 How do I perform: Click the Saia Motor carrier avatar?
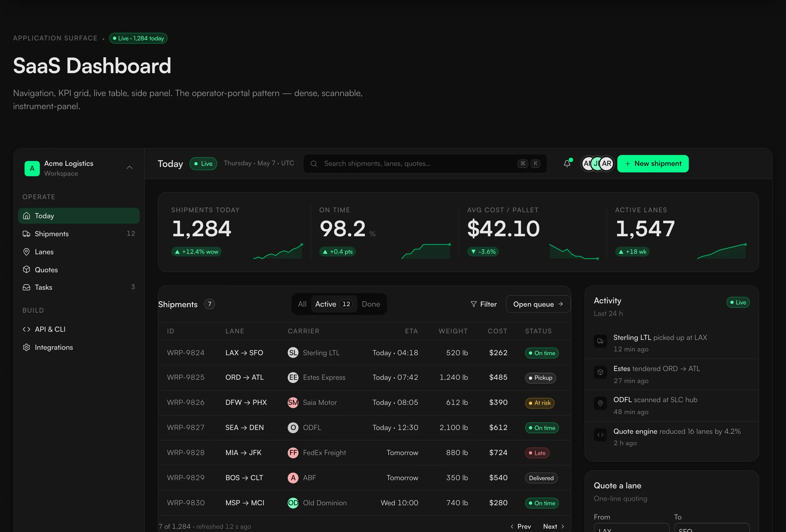coord(293,402)
